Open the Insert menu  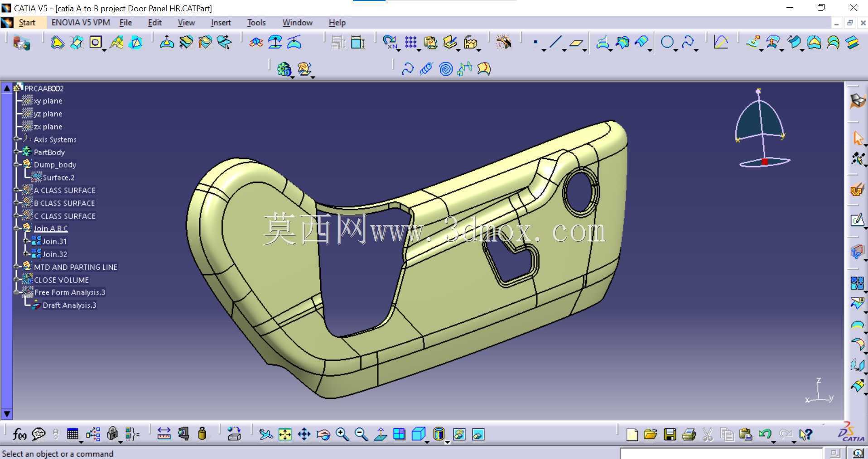pos(221,23)
